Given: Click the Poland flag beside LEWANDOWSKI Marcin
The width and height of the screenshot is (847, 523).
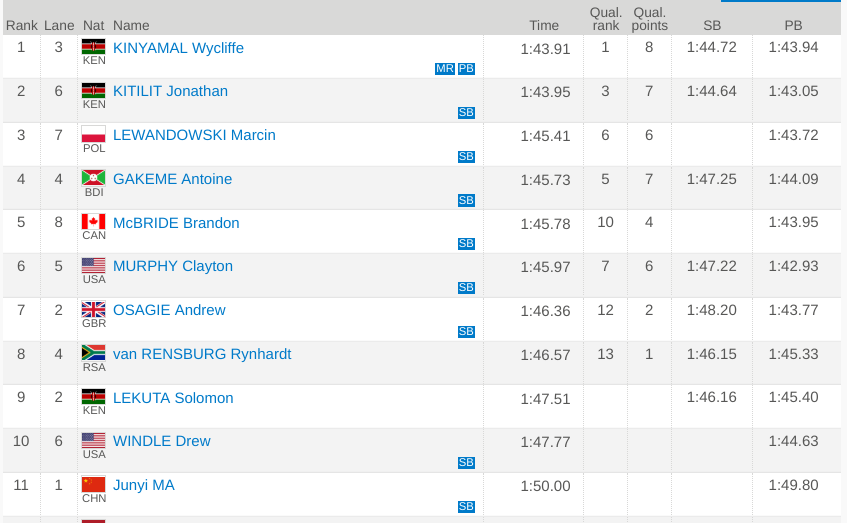Looking at the screenshot, I should pyautogui.click(x=93, y=134).
